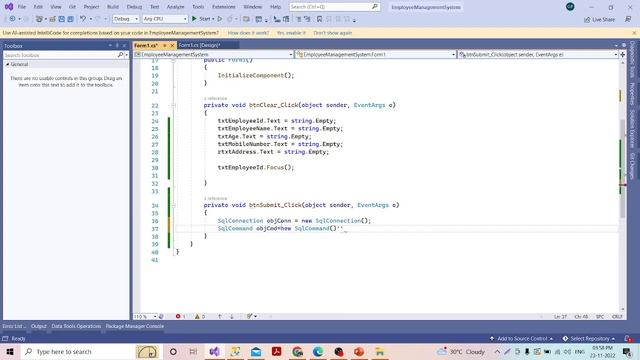Open the EmployeeManagementSystem project dropdown
The image size is (640, 360).
pyautogui.click(x=213, y=54)
